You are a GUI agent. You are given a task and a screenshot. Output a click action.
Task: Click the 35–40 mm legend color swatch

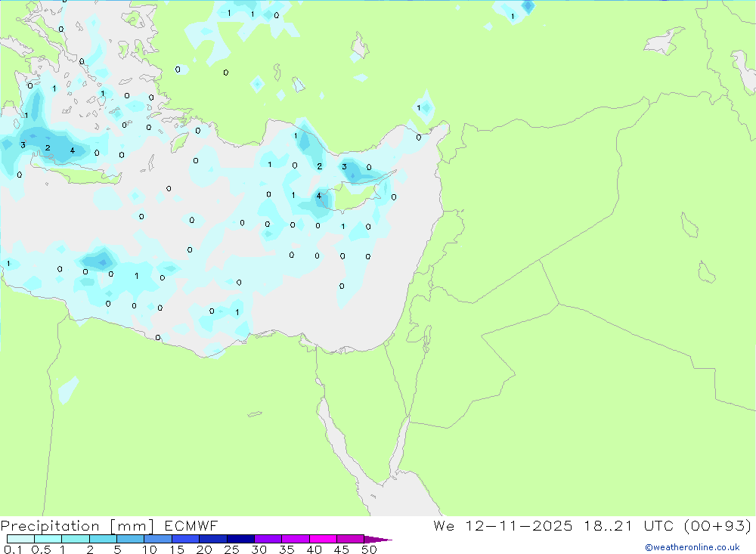(295, 539)
